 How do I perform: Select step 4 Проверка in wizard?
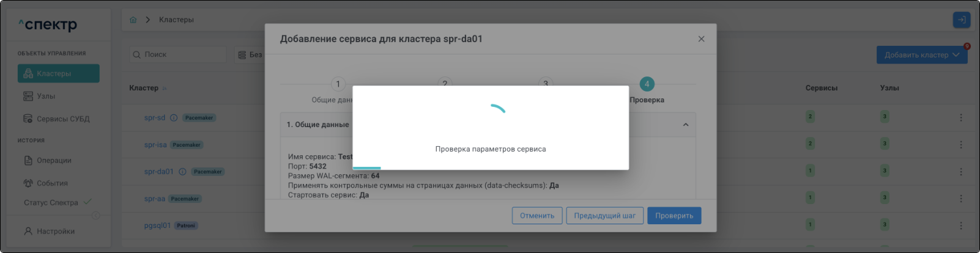click(x=647, y=84)
